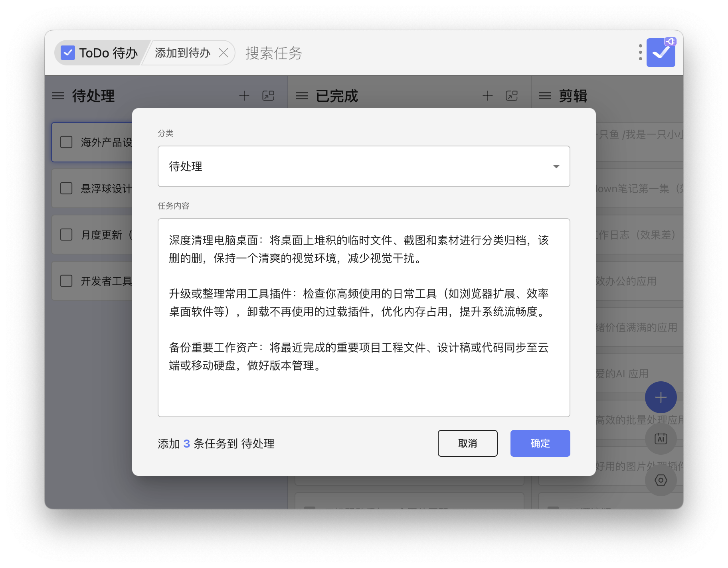
Task: Open the hexagon settings floating button
Action: [x=661, y=480]
